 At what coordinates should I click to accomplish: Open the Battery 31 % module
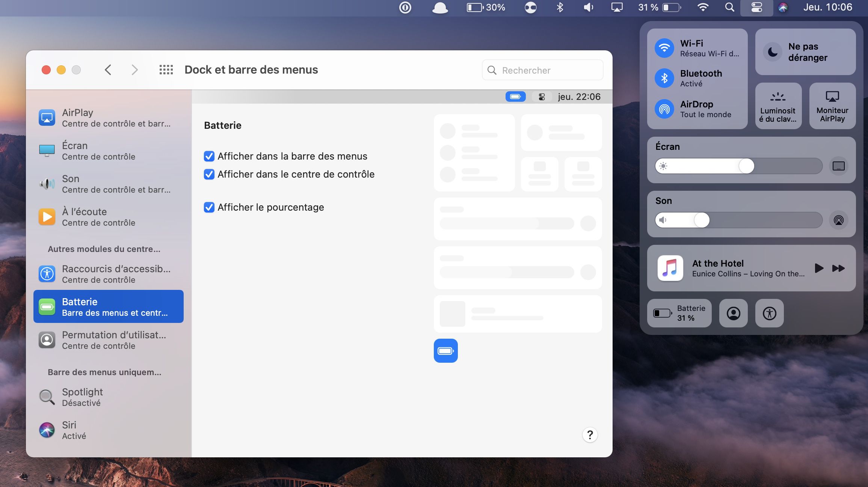tap(679, 313)
